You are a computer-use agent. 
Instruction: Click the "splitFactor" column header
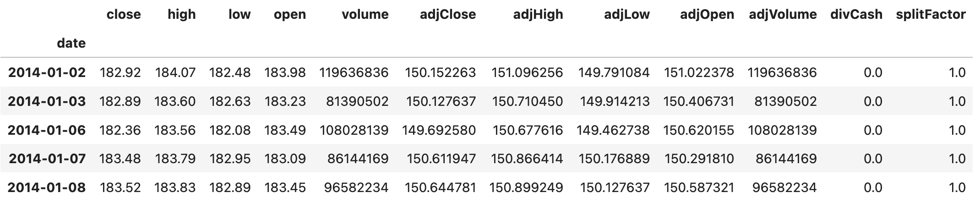tap(931, 15)
